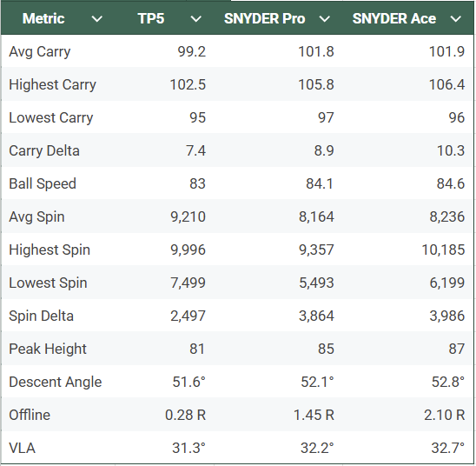Viewport: 476px width, 466px height.
Task: Select SNYDER Pro Lowest Carry value 97
Action: tap(326, 118)
